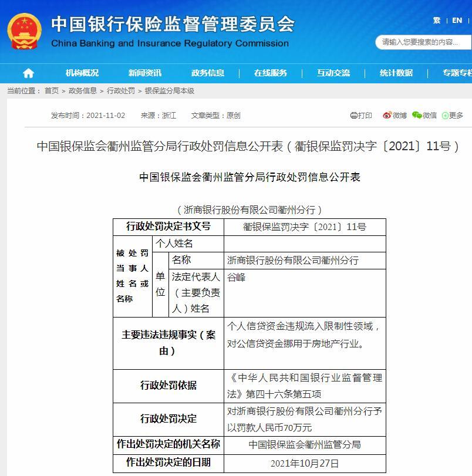Print the page using 打印 icon
The height and width of the screenshot is (476, 472).
361,116
